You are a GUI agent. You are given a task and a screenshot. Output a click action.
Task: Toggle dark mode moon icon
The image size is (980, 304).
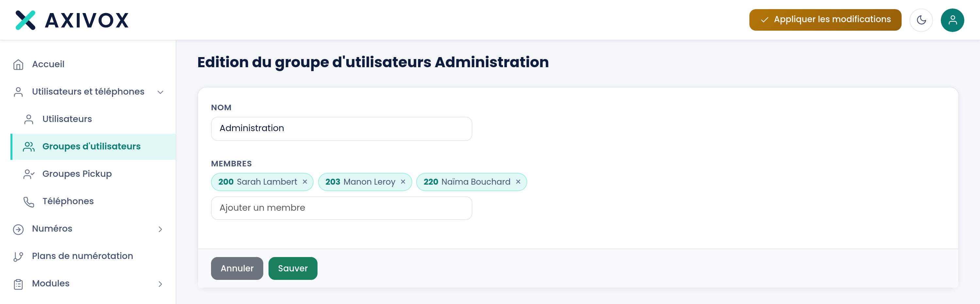click(x=921, y=20)
